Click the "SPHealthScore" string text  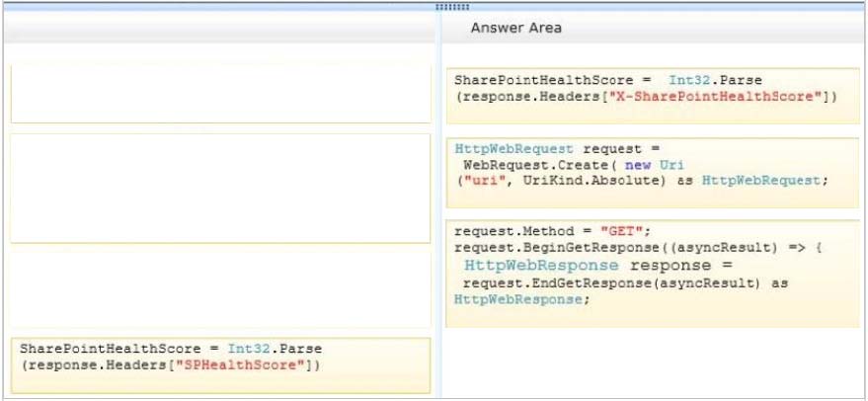pos(241,365)
